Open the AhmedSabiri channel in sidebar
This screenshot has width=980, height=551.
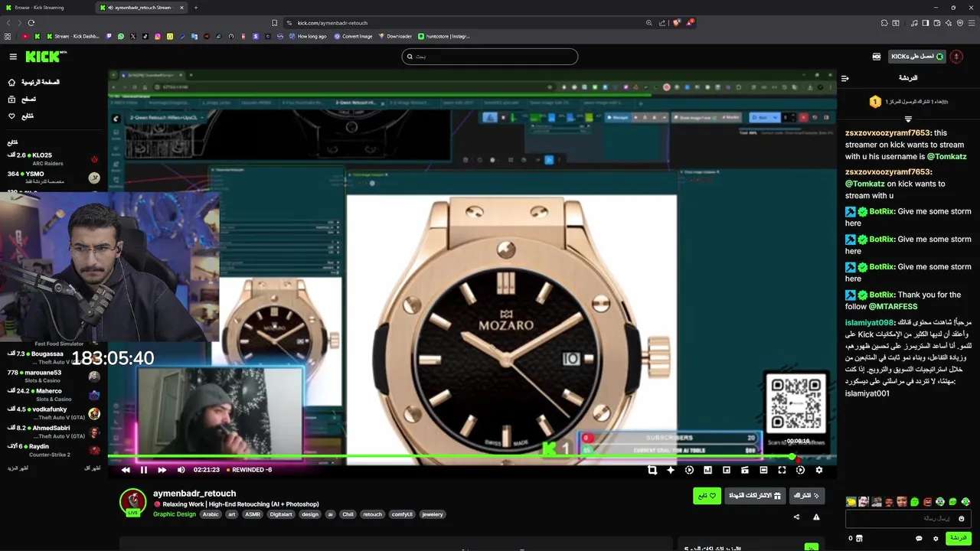point(52,432)
